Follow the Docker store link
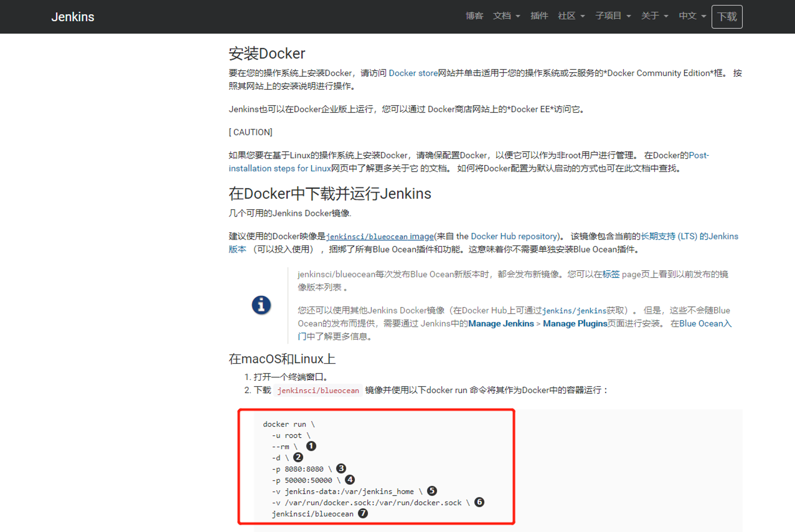 413,73
